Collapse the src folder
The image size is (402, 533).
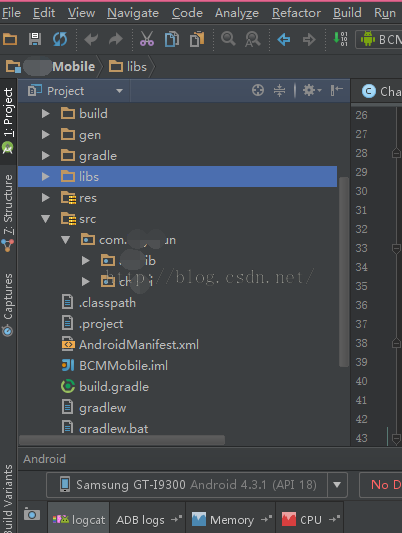pos(46,219)
